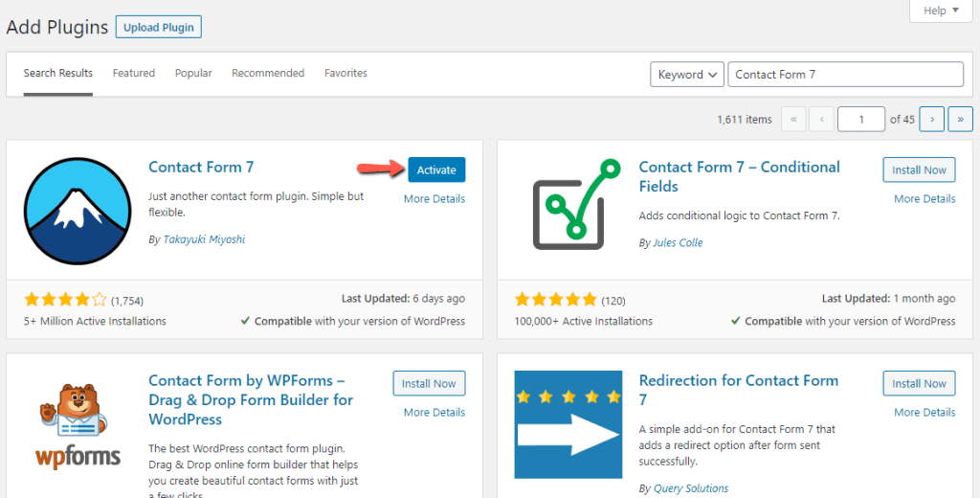
Task: Click "Last Updated: 6 days ago" text
Action: coord(403,299)
